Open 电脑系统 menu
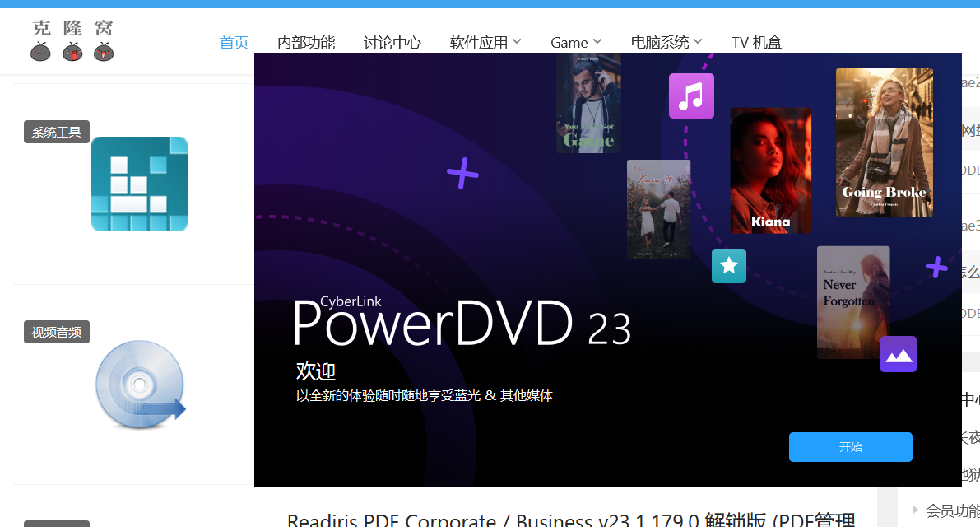Viewport: 980px width, 527px height. [x=659, y=43]
